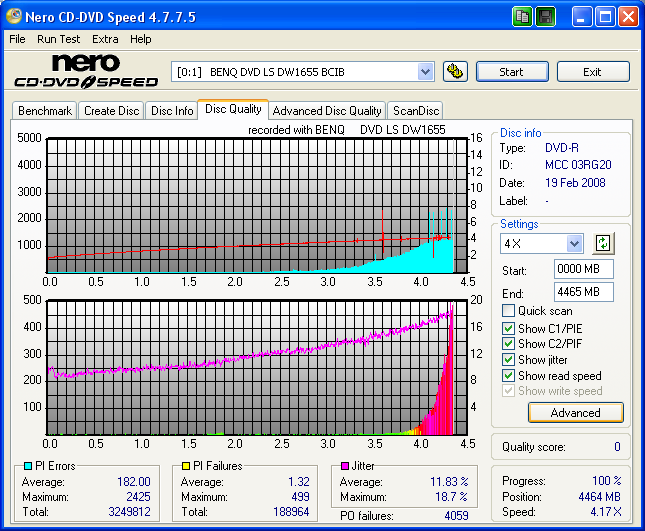Click the PO failures value 4059
This screenshot has width=645, height=531.
(x=456, y=516)
